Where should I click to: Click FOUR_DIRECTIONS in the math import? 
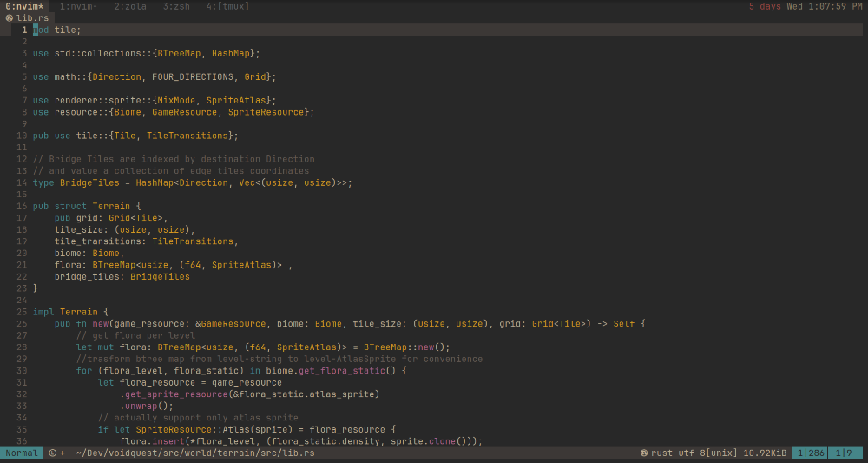pyautogui.click(x=192, y=77)
